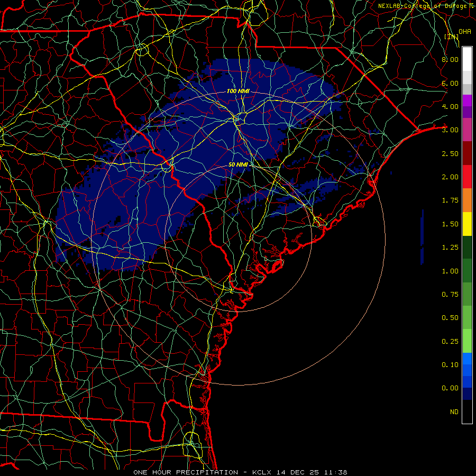Viewport: 476px width, 476px height.
Task: Click the 14 DEC 25 date stamp
Action: [298, 472]
